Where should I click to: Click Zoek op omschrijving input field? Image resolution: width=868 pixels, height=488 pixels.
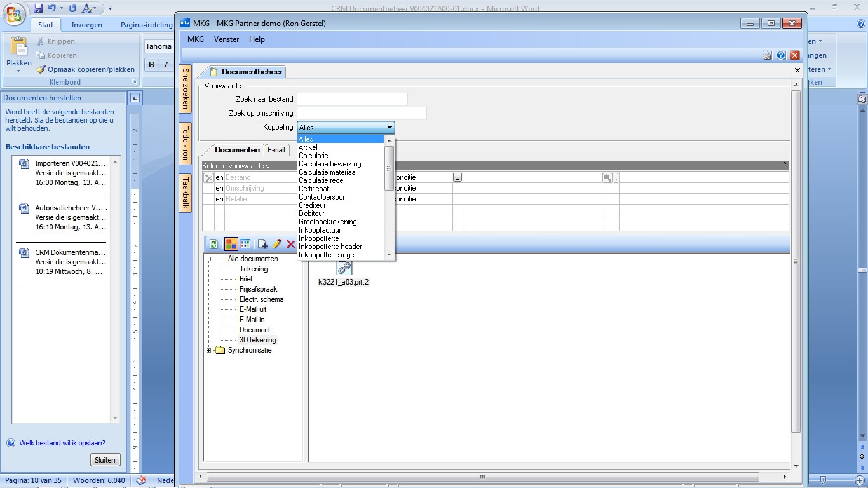point(362,113)
